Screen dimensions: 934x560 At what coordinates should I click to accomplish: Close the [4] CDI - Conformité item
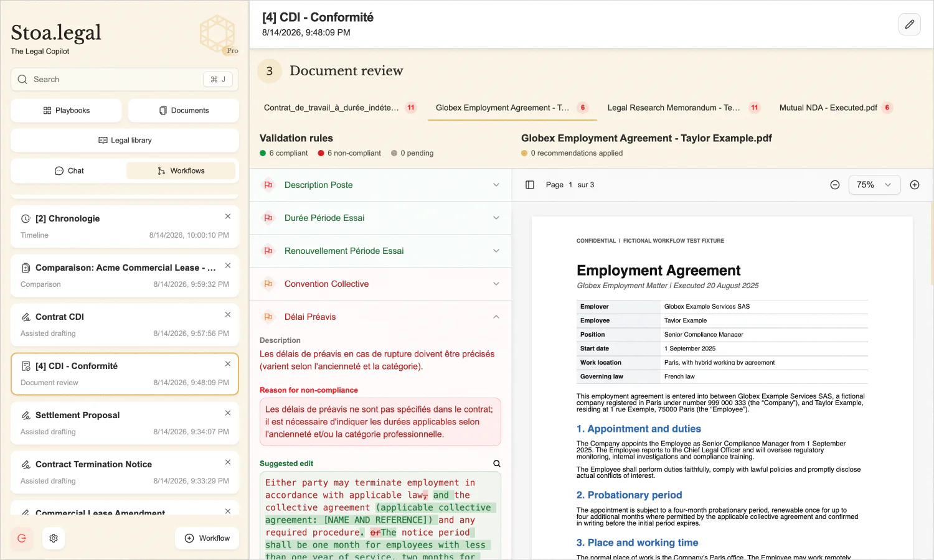(228, 364)
